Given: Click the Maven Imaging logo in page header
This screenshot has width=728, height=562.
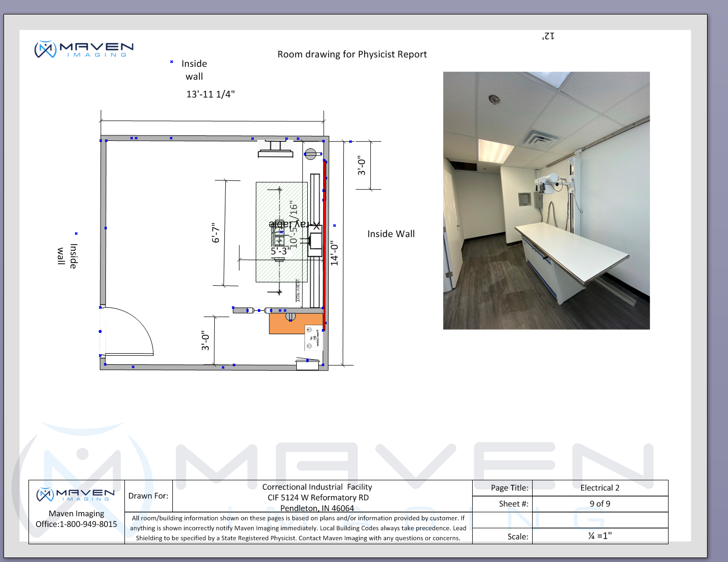Looking at the screenshot, I should point(84,49).
